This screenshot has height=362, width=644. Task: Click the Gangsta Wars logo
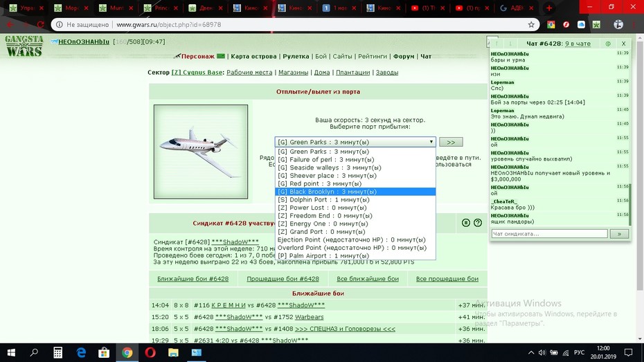tap(24, 46)
